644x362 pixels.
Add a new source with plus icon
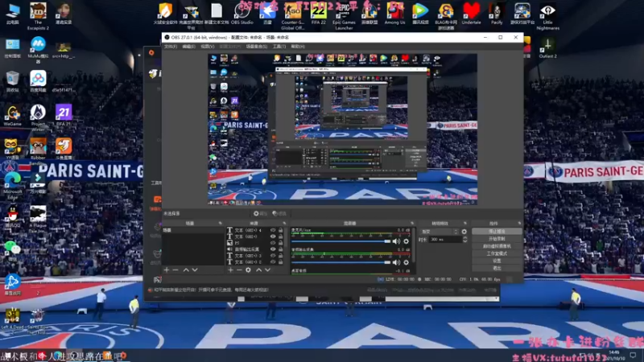click(x=230, y=270)
